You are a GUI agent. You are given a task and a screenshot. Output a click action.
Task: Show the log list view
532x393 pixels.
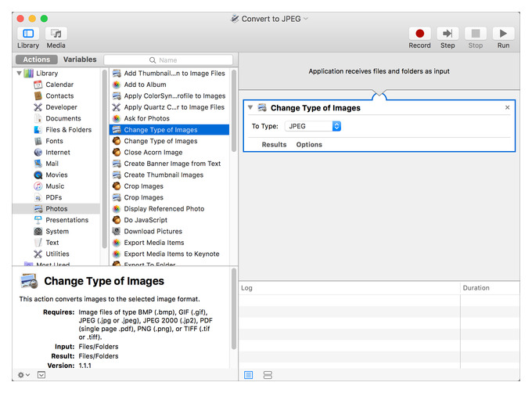coord(248,375)
